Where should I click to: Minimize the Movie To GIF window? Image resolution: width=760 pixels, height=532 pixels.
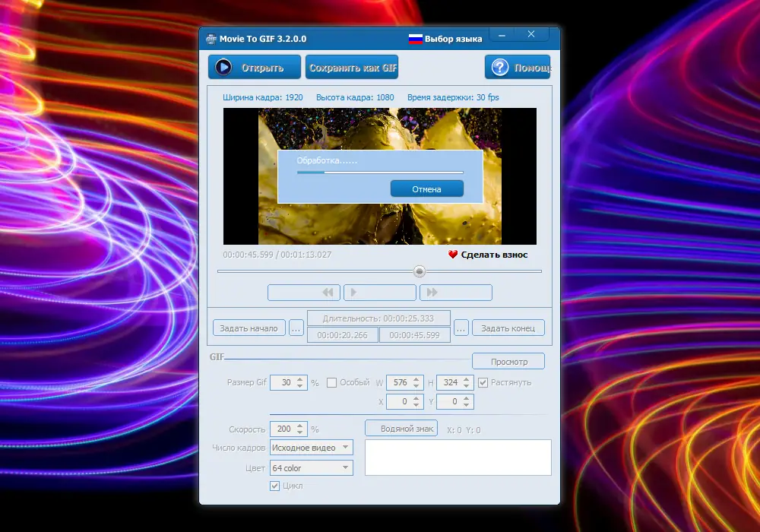pyautogui.click(x=502, y=35)
